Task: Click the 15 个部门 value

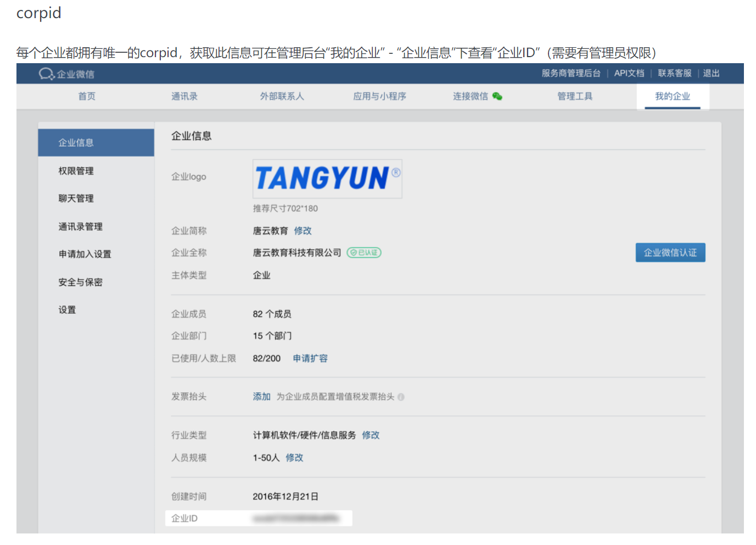Action: 272,336
